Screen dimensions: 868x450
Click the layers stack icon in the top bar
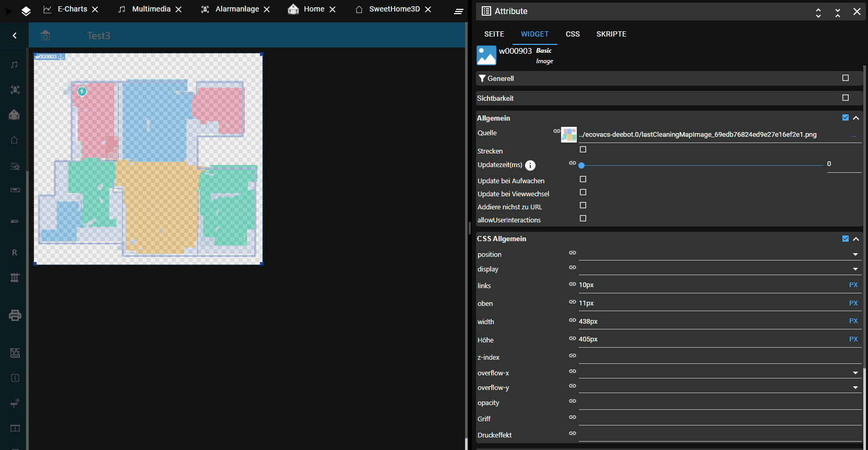[26, 11]
